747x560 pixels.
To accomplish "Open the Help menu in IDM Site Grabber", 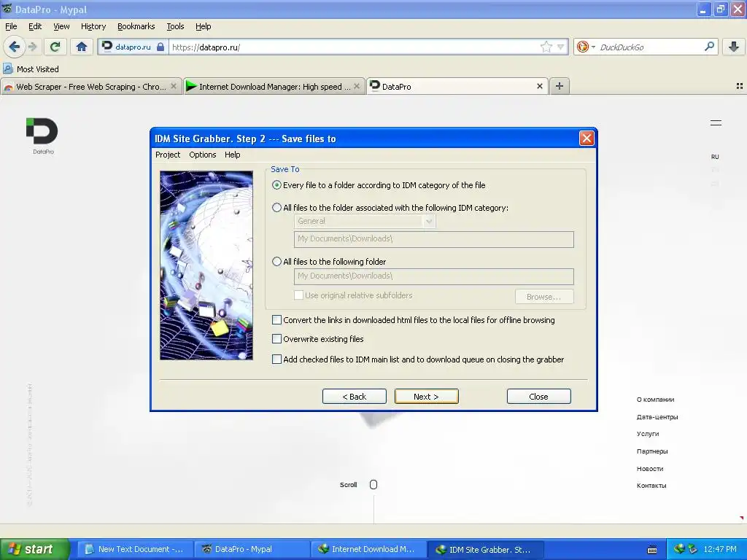I will point(233,155).
